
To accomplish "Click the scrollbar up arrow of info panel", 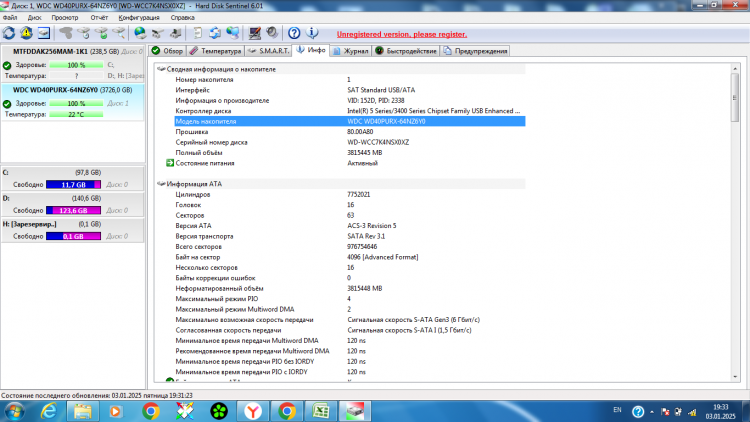I will click(x=735, y=69).
